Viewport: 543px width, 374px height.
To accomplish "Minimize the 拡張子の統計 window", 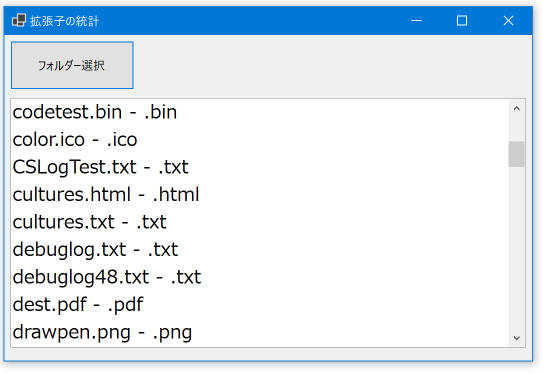I will (x=416, y=20).
